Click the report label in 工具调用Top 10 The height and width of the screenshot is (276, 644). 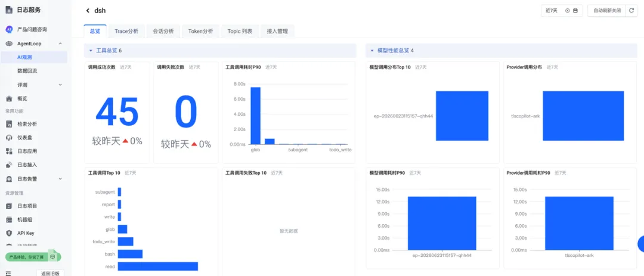[109, 204]
